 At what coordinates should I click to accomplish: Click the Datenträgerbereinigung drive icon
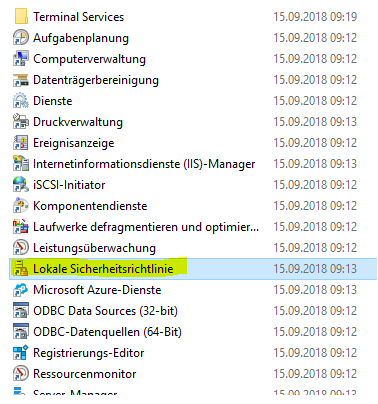point(21,80)
